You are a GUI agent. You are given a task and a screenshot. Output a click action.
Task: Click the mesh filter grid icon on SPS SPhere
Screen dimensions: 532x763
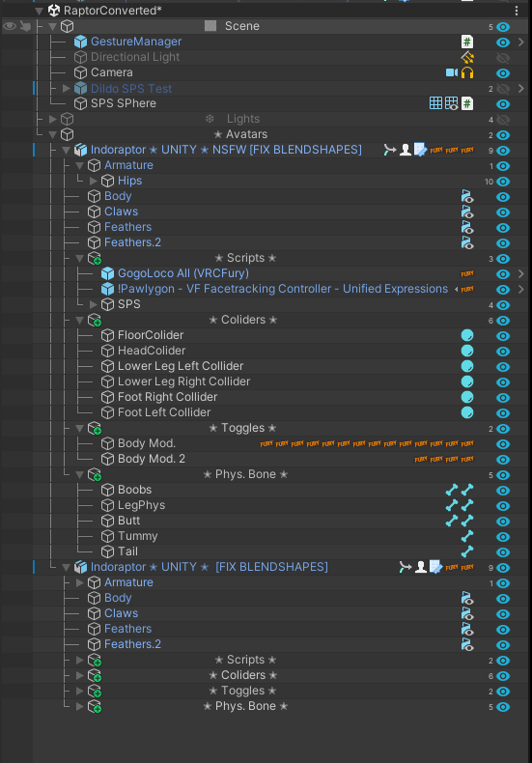[x=435, y=103]
